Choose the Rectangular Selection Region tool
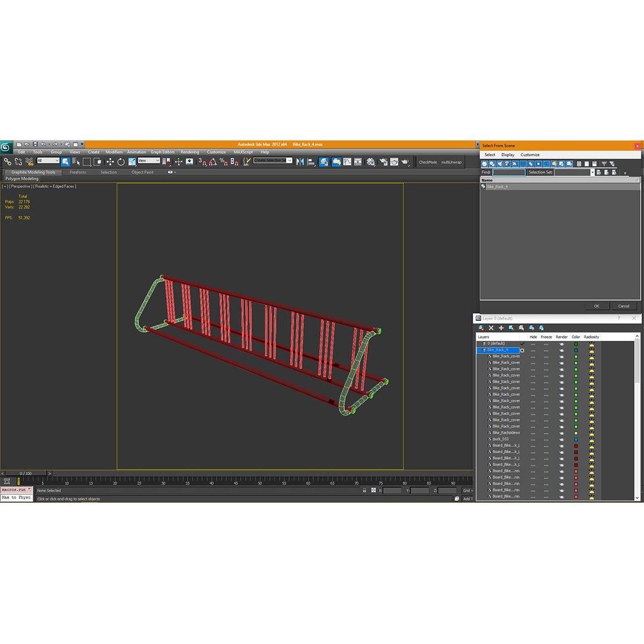 pos(86,162)
